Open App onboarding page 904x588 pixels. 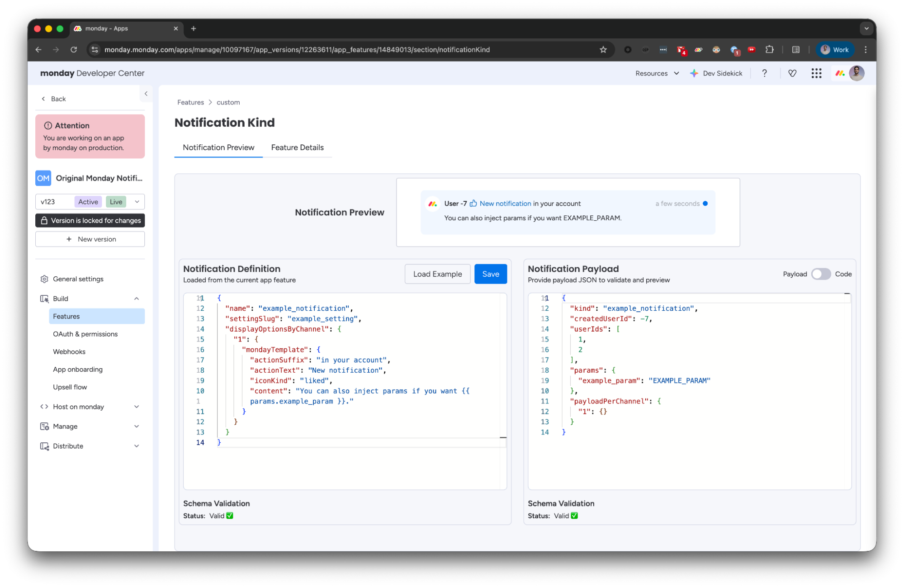pyautogui.click(x=78, y=370)
